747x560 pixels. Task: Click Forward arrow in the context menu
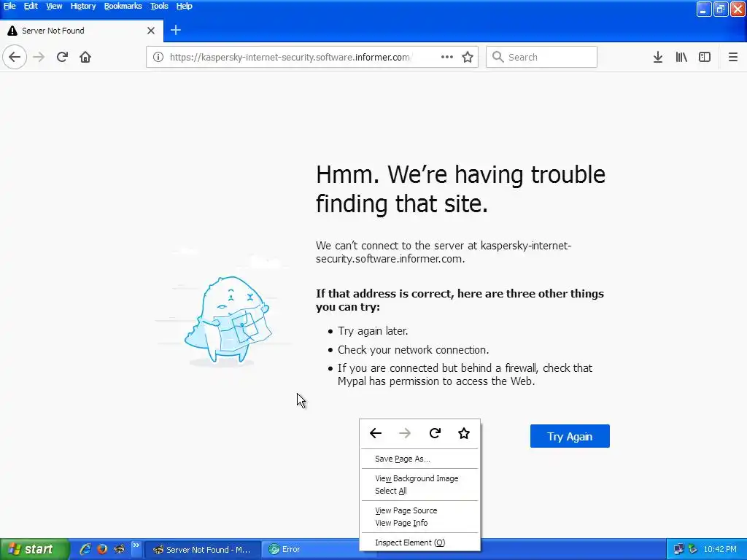[x=405, y=433]
